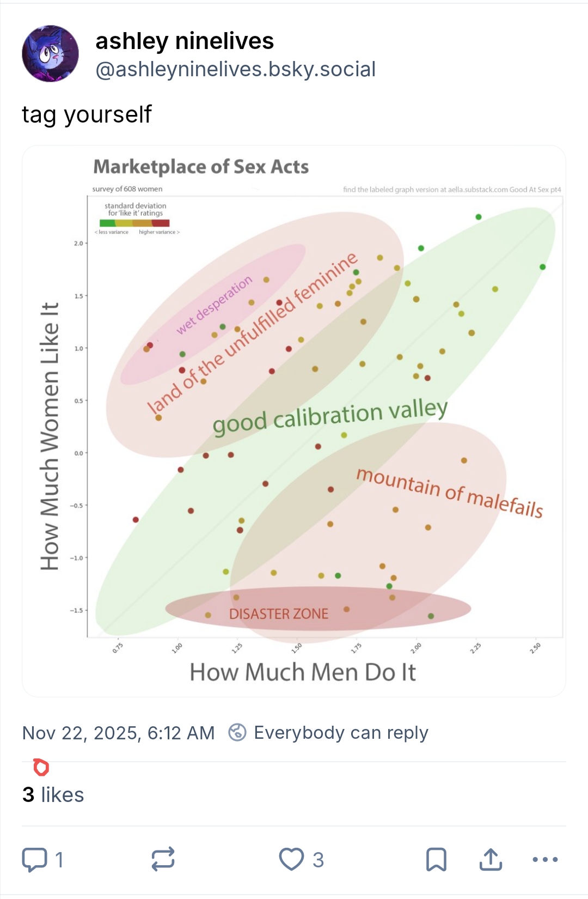This screenshot has width=588, height=899.
Task: Open the three-dot more options menu
Action: click(545, 859)
